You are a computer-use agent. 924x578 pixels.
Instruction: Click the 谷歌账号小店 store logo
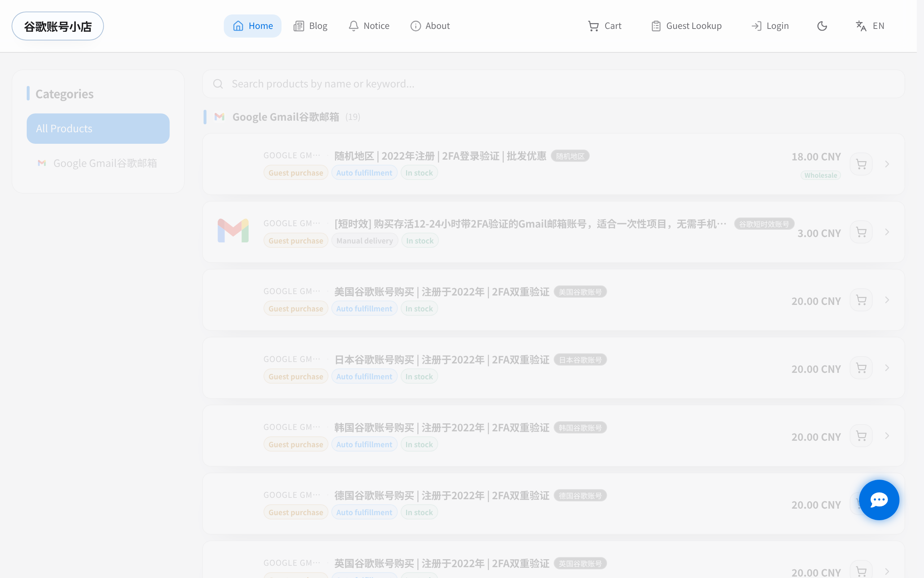click(x=58, y=26)
